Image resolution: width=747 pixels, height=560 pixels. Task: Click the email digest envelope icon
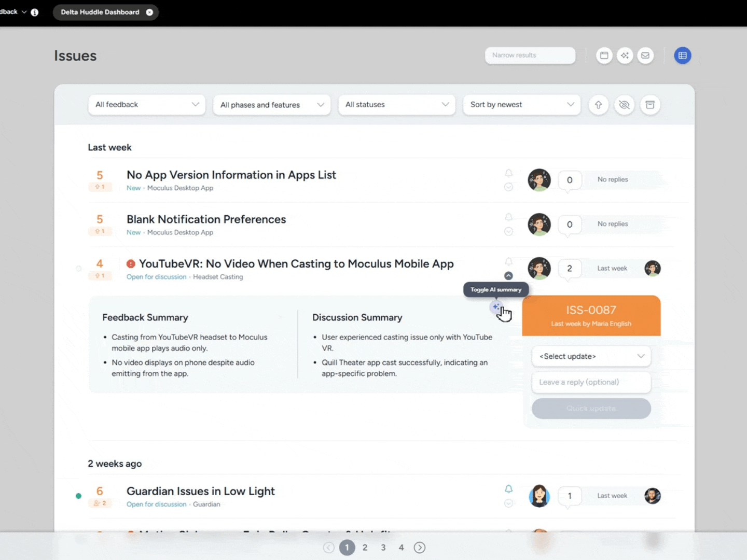tap(645, 55)
